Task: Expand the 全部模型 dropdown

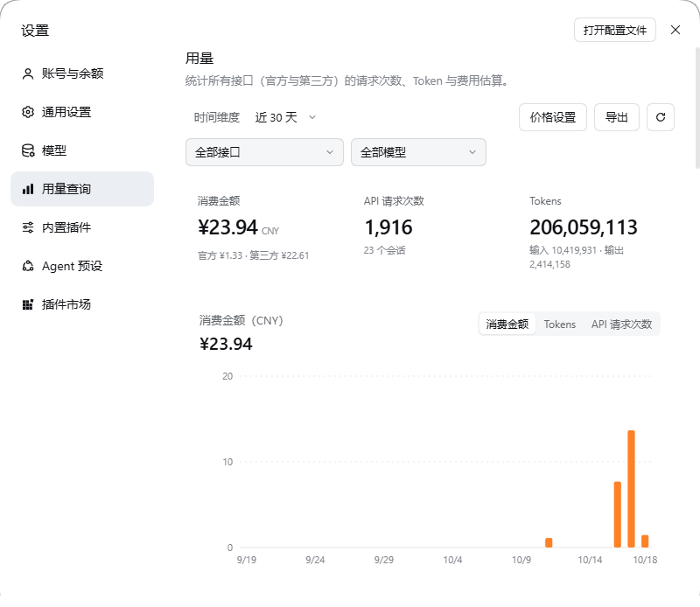Action: click(418, 152)
